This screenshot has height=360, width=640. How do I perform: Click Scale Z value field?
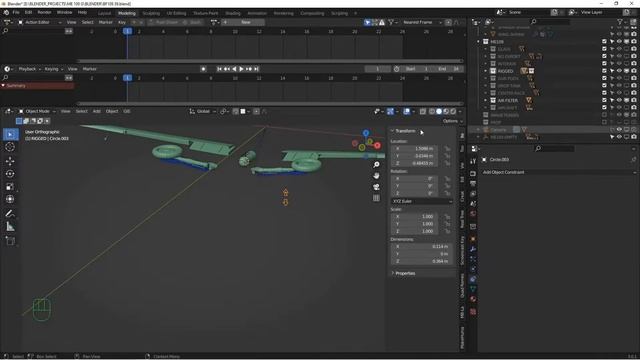pyautogui.click(x=414, y=231)
